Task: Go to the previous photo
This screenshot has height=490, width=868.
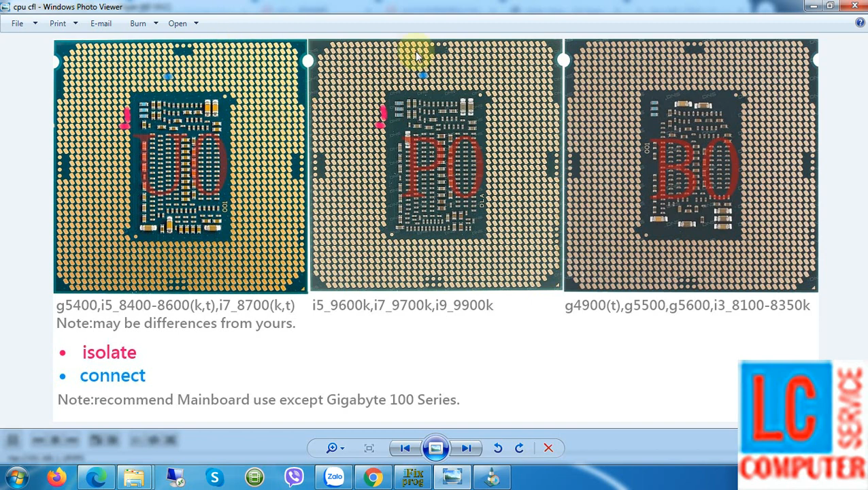Action: point(405,448)
